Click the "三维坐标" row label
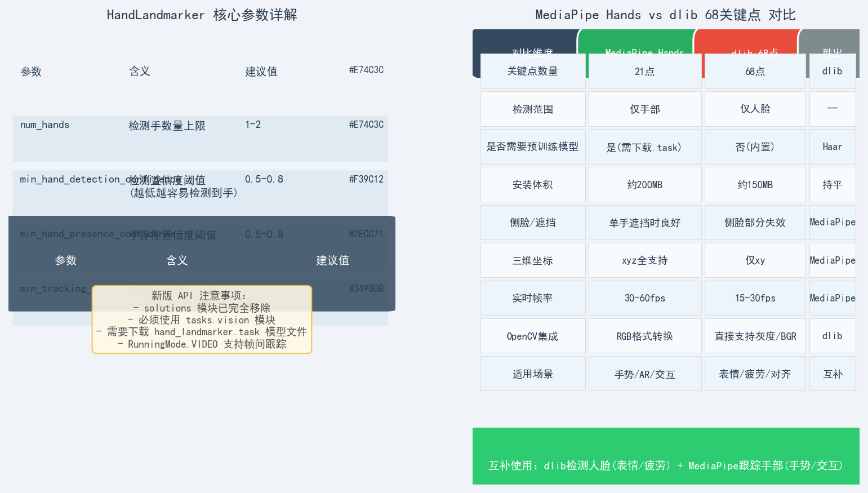This screenshot has height=493, width=868. 533,260
